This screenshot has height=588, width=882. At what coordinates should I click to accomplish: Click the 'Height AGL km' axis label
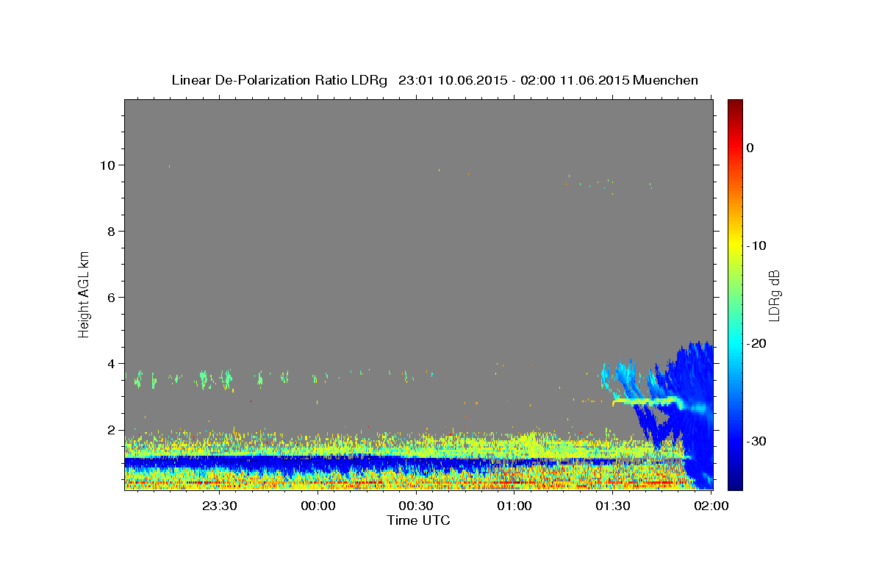click(85, 295)
